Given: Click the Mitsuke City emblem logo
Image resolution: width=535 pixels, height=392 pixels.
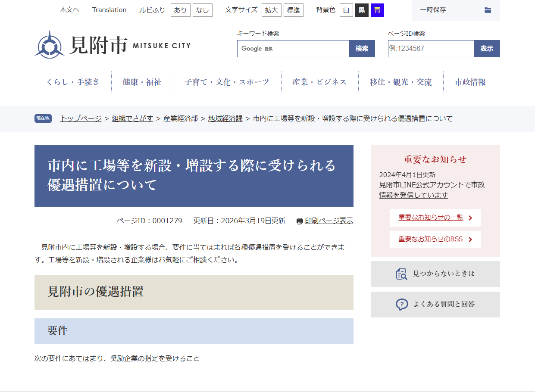Looking at the screenshot, I should pos(50,44).
